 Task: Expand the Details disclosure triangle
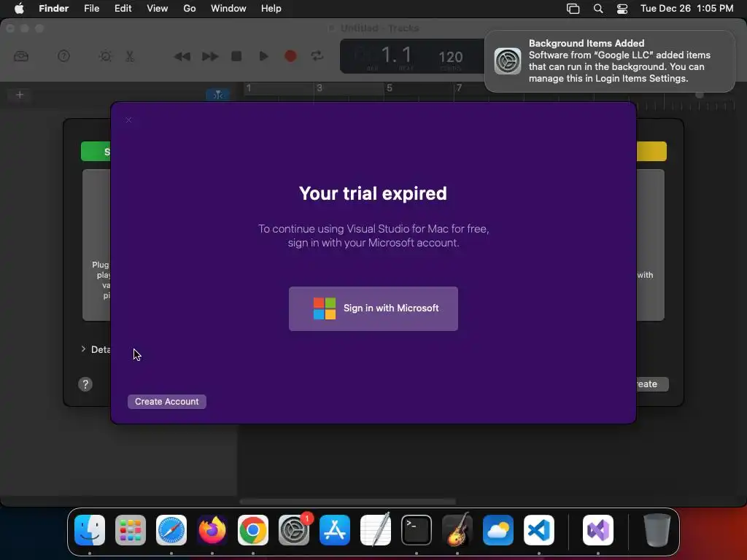pos(83,349)
